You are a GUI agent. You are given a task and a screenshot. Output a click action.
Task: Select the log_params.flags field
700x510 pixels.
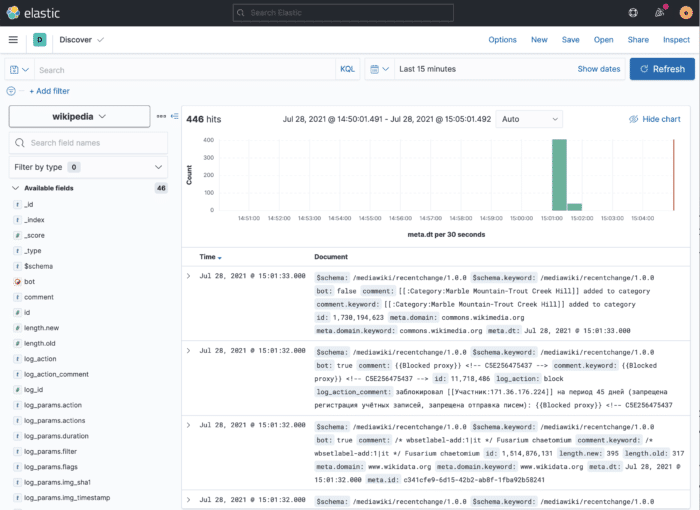(x=51, y=467)
